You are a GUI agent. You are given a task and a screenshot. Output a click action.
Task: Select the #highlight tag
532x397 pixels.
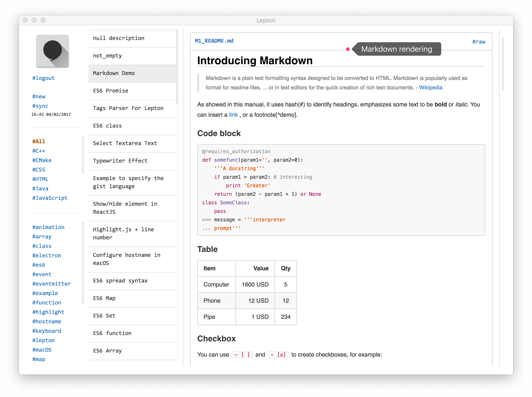(x=48, y=312)
